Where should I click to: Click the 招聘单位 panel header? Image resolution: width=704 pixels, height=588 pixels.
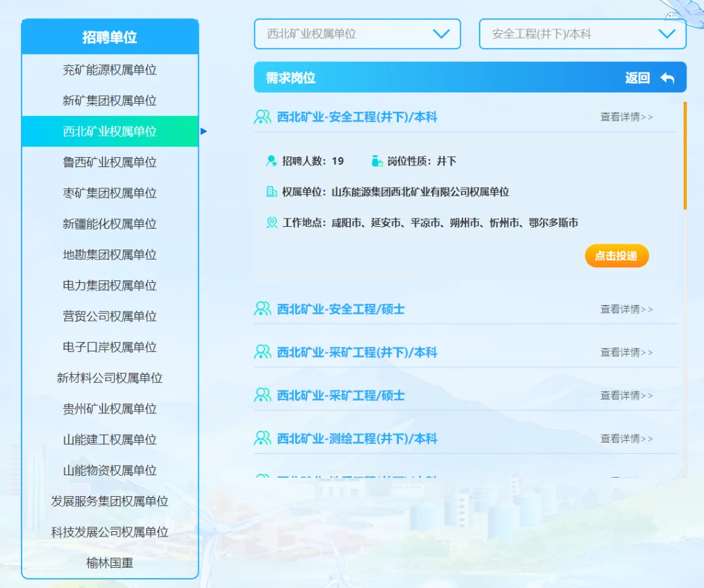click(110, 37)
